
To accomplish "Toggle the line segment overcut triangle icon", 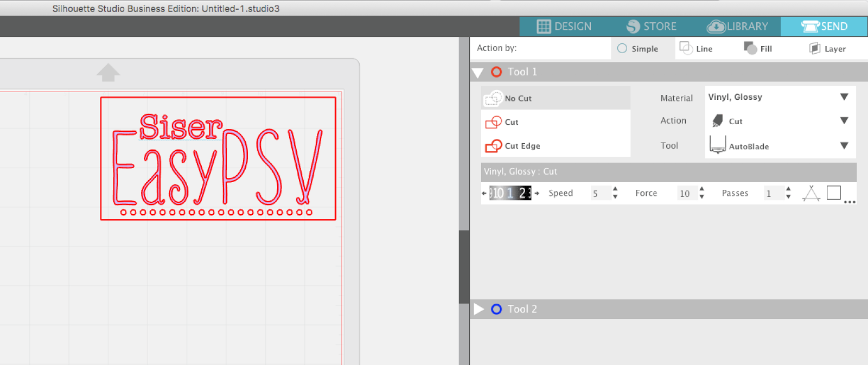I will (811, 193).
